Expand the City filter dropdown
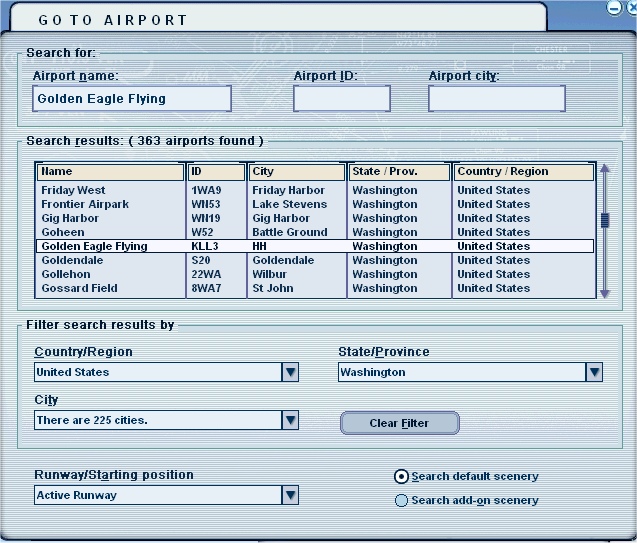The width and height of the screenshot is (637, 543). pyautogui.click(x=290, y=421)
